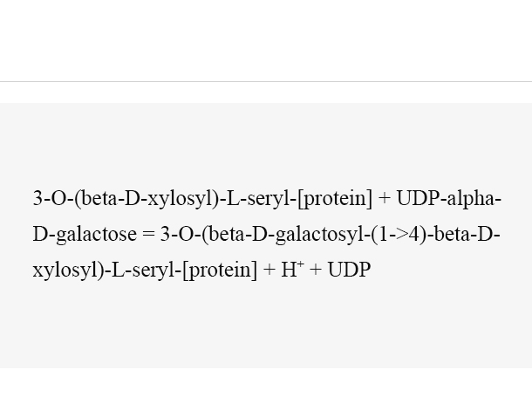
Task: Click the "D-galactose" text before the equals sign
Action: click(85, 234)
